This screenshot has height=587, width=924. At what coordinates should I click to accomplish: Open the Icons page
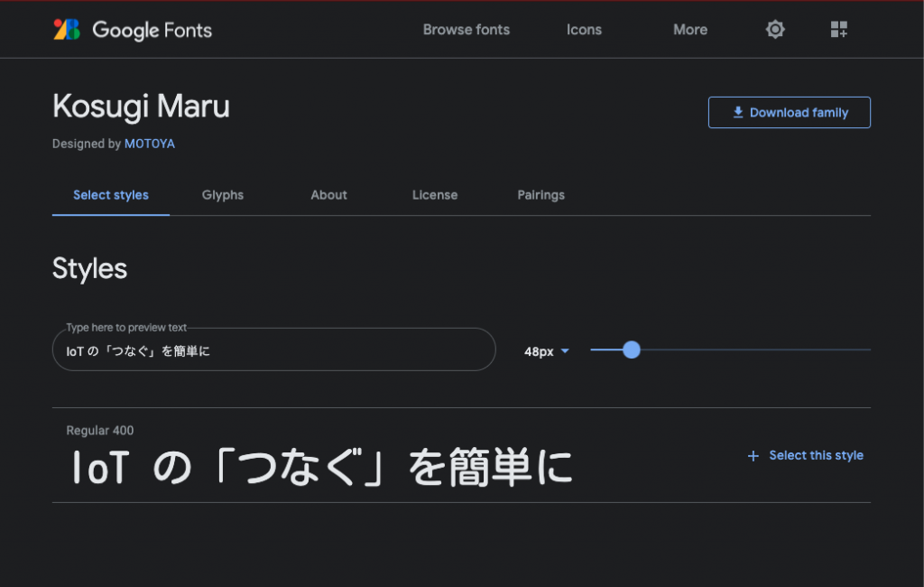pyautogui.click(x=584, y=30)
